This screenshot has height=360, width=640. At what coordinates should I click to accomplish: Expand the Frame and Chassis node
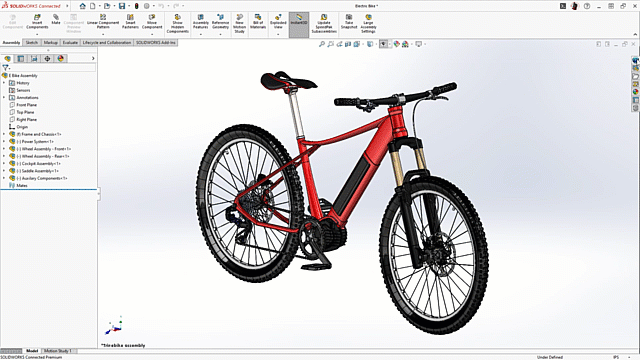coord(4,134)
